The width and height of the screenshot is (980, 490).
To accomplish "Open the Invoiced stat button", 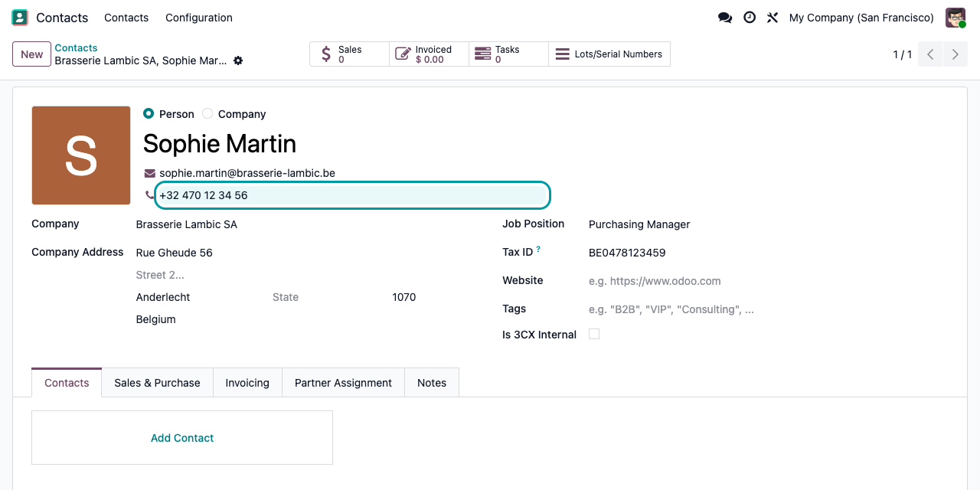I will click(430, 54).
